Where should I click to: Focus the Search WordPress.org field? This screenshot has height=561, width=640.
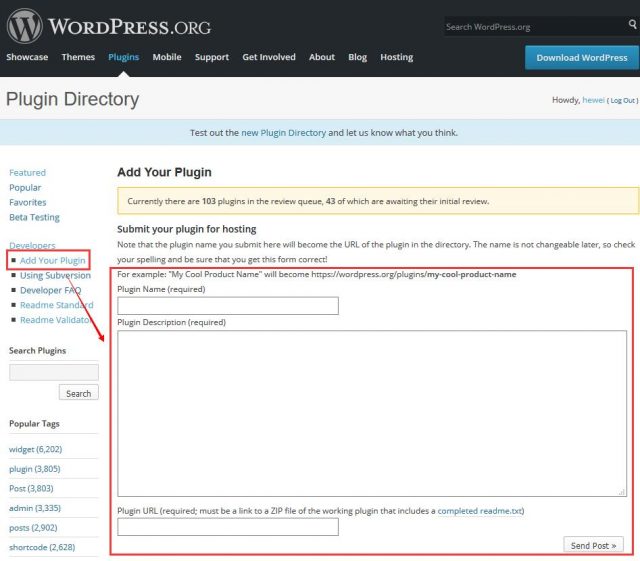coord(536,27)
